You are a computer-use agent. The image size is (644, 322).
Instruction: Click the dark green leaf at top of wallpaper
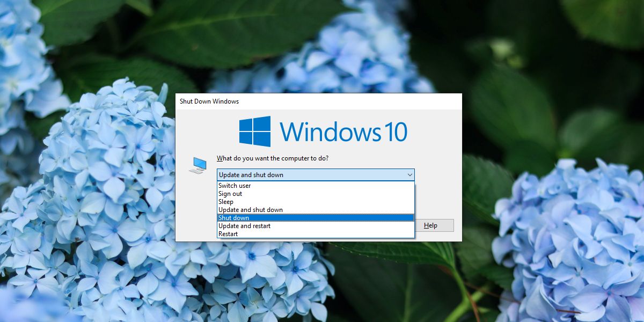215,32
